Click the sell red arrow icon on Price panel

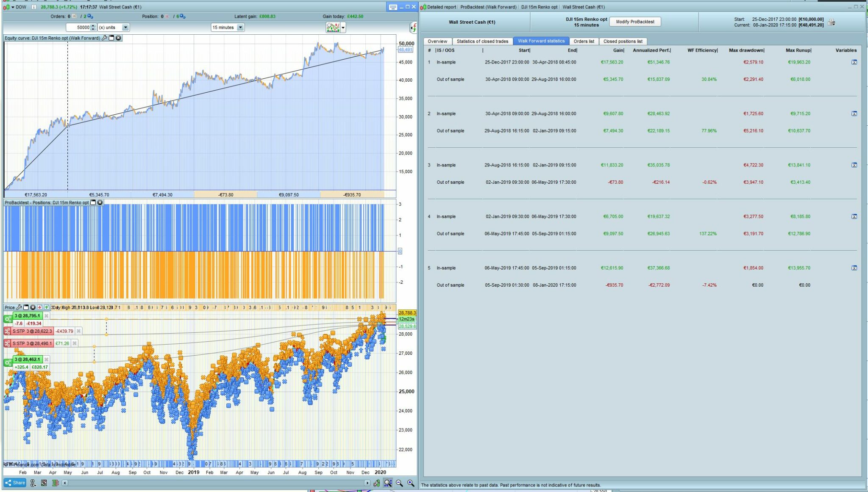(x=40, y=307)
